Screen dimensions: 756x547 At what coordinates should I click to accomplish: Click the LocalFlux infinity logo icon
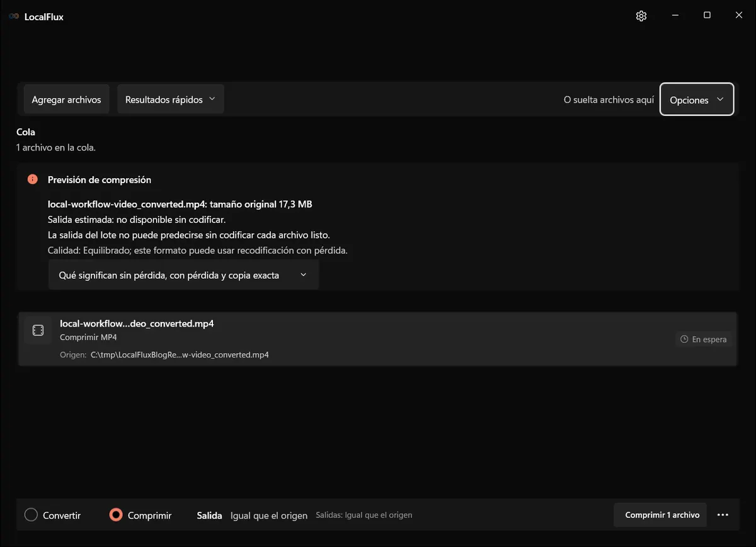point(14,17)
